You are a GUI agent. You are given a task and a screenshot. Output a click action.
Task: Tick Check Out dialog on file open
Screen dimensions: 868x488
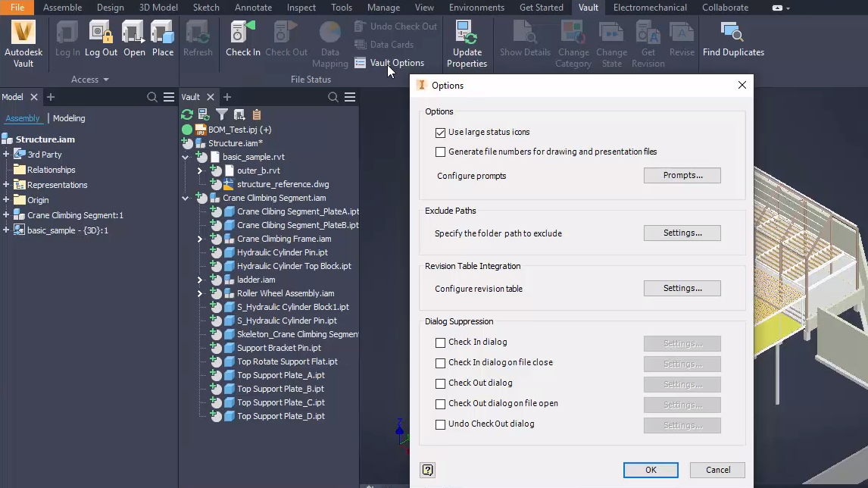440,405
